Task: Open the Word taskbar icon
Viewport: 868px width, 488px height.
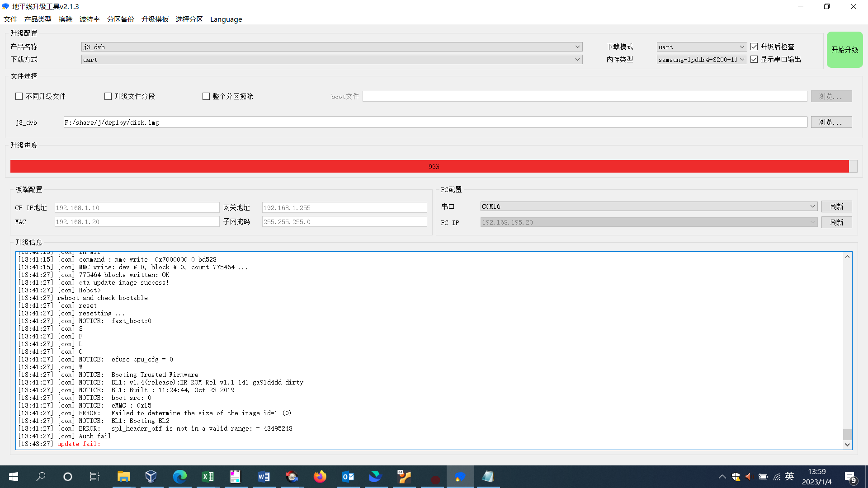Action: click(x=264, y=477)
